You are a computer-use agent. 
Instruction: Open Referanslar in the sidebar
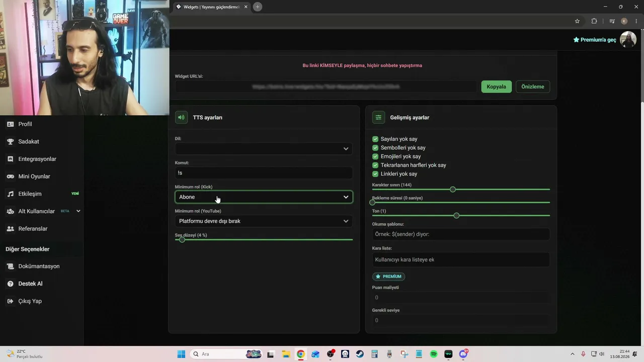pyautogui.click(x=33, y=229)
